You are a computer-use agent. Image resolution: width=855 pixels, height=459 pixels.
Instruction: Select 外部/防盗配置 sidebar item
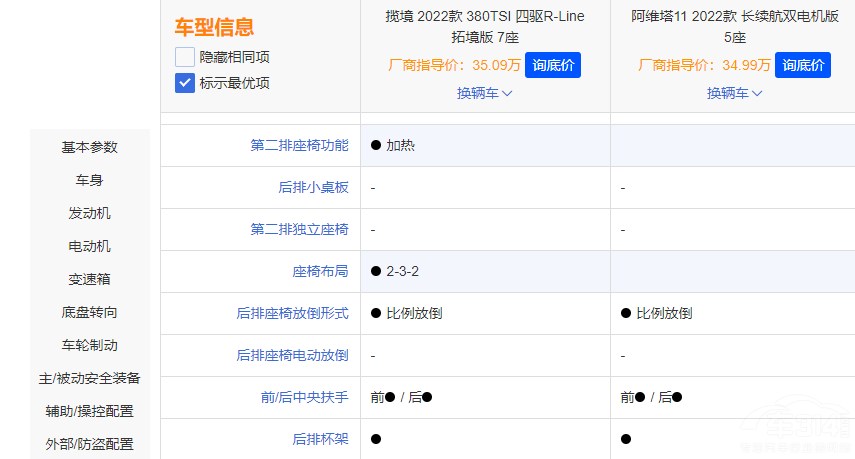tap(90, 444)
